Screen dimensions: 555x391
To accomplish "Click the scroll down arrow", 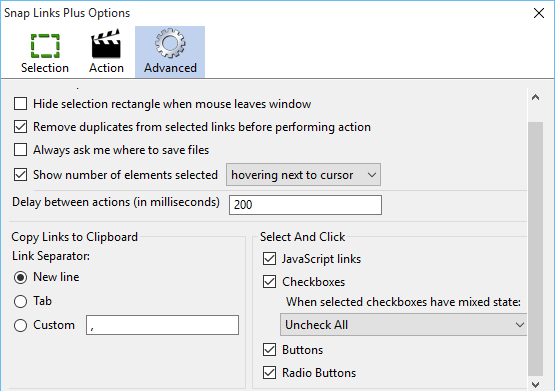I will [536, 384].
